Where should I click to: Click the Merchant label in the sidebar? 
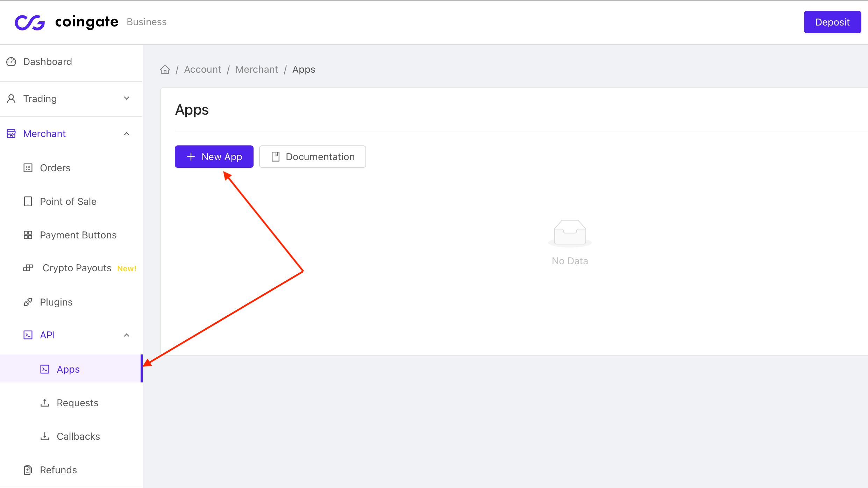tap(44, 134)
